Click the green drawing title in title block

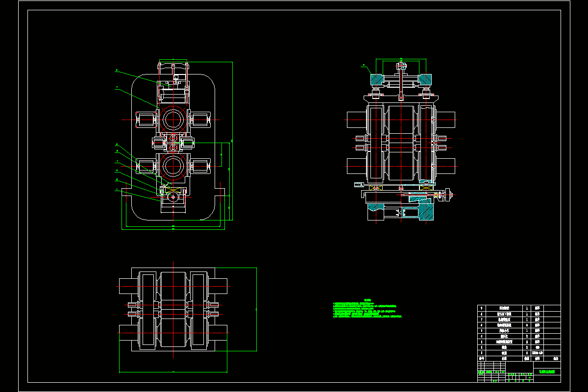[x=547, y=372]
